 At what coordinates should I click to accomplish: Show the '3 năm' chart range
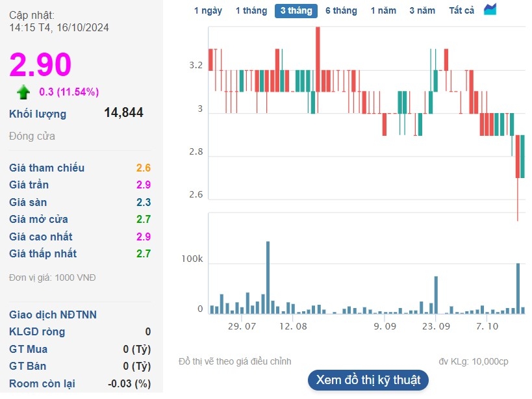(x=422, y=11)
